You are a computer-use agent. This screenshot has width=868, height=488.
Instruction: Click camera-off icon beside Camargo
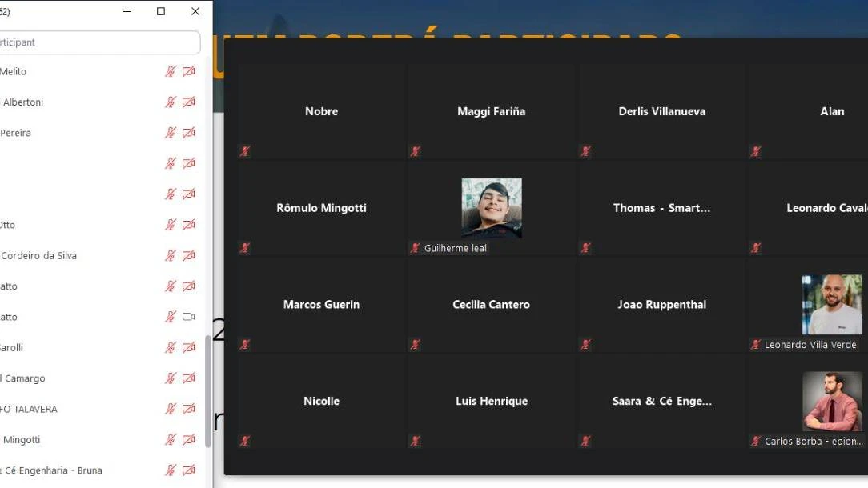tap(189, 378)
